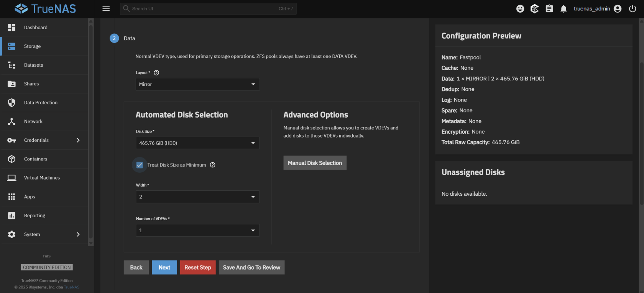
Task: Open the Layout dropdown showing Mirror
Action: [x=197, y=84]
